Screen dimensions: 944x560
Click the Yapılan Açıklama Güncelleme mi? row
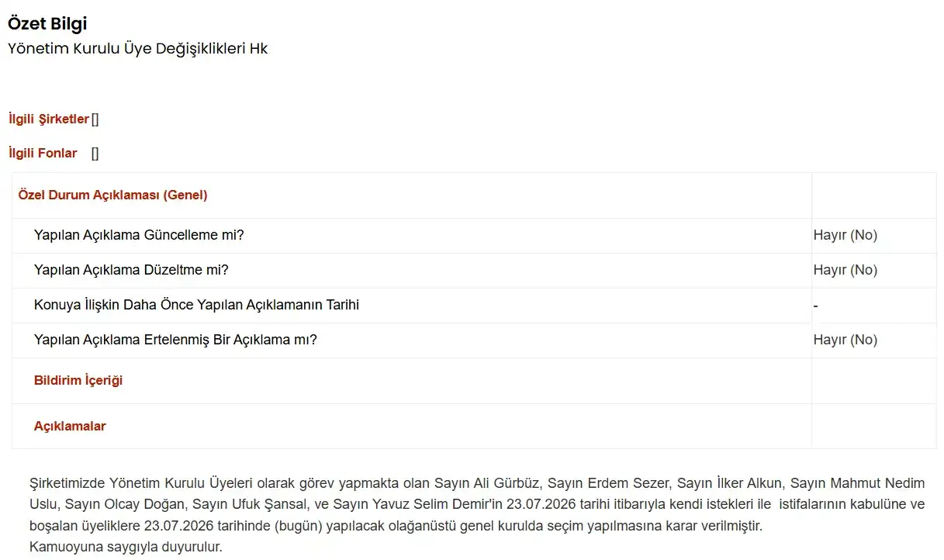[474, 235]
